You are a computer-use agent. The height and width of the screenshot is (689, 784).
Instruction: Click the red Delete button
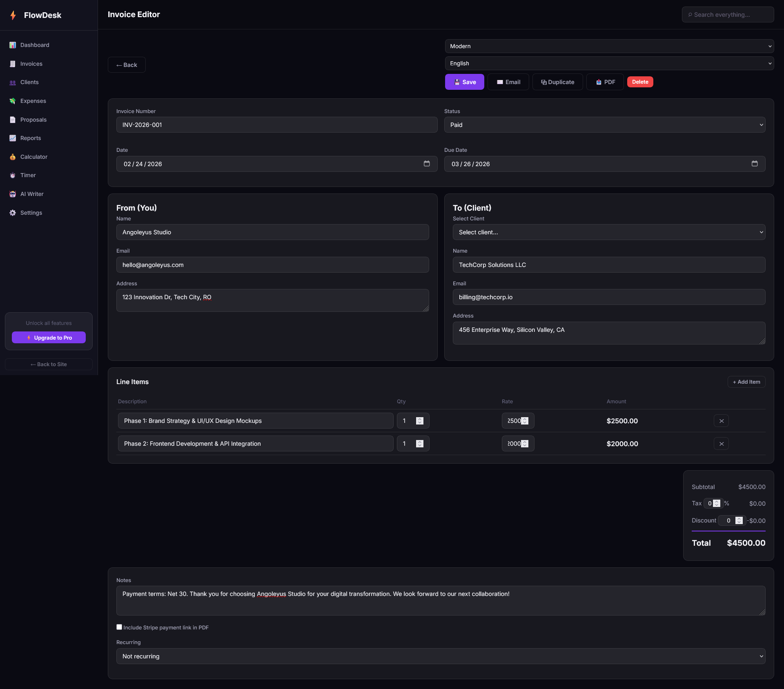[640, 82]
